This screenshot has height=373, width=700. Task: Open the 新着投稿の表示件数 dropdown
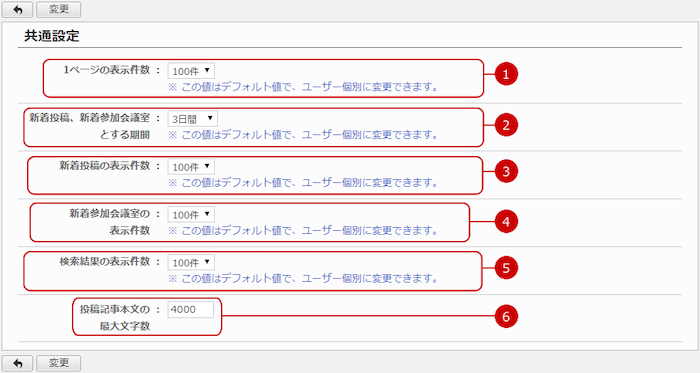pyautogui.click(x=191, y=166)
